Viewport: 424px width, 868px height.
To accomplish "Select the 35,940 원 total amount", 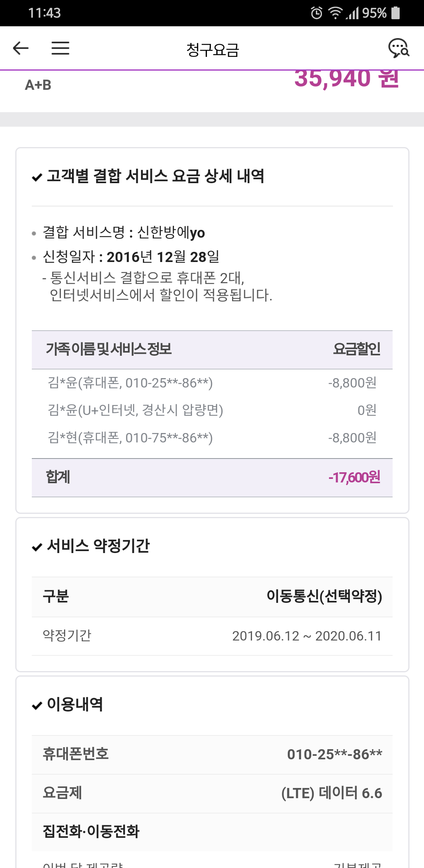I will point(346,78).
